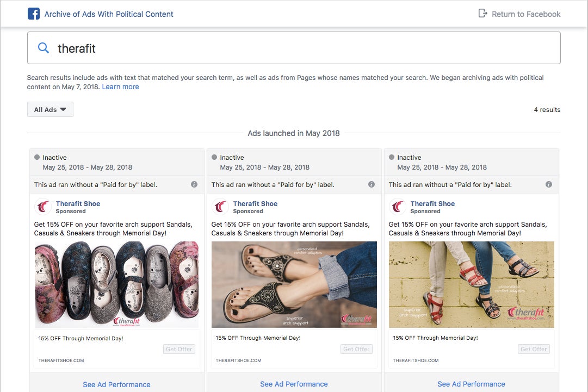588x392 pixels.
Task: Click 15% OFF Through Memorial Day on third ad
Action: coord(435,338)
